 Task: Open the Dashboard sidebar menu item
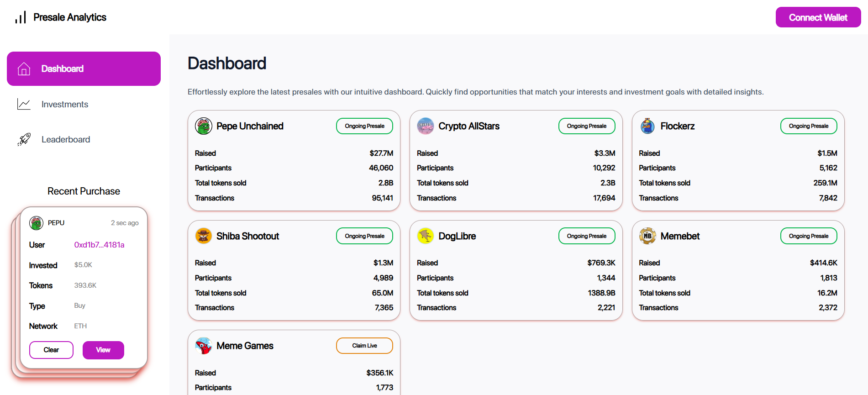pyautogui.click(x=84, y=68)
